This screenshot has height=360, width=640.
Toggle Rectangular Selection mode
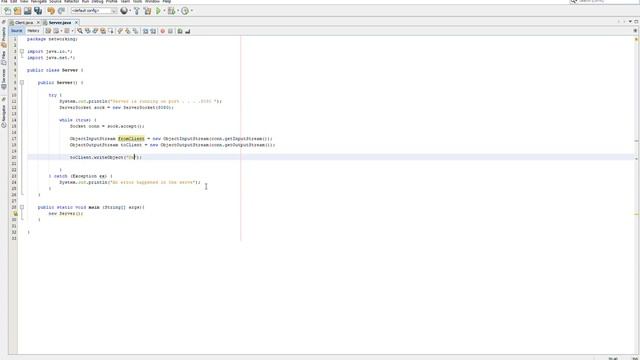111,31
